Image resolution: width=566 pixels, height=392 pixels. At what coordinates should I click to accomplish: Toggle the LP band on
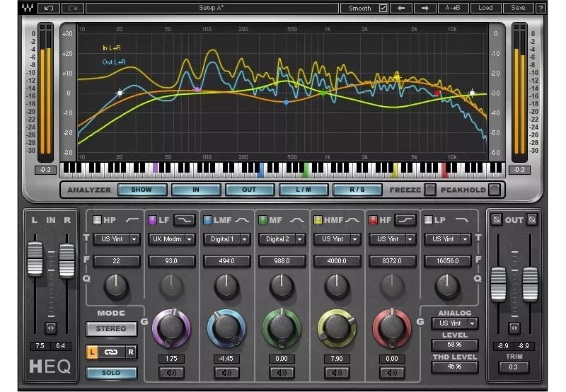tap(428, 220)
